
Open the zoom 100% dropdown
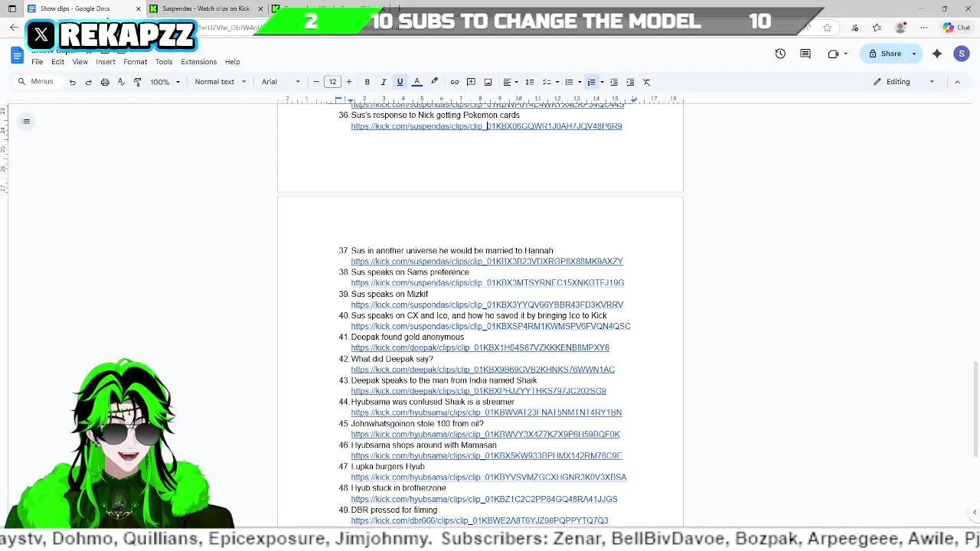[165, 82]
